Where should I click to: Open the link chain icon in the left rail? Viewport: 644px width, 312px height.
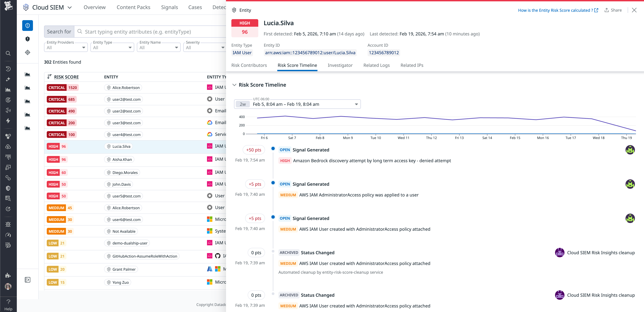pyautogui.click(x=8, y=178)
